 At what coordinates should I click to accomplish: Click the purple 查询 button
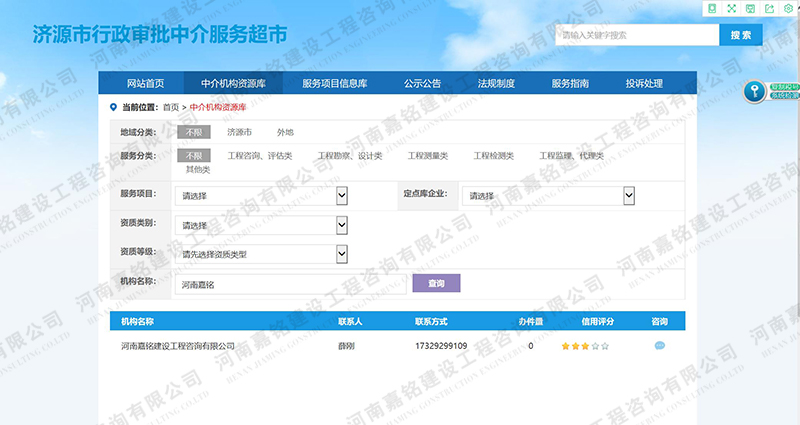tap(436, 283)
